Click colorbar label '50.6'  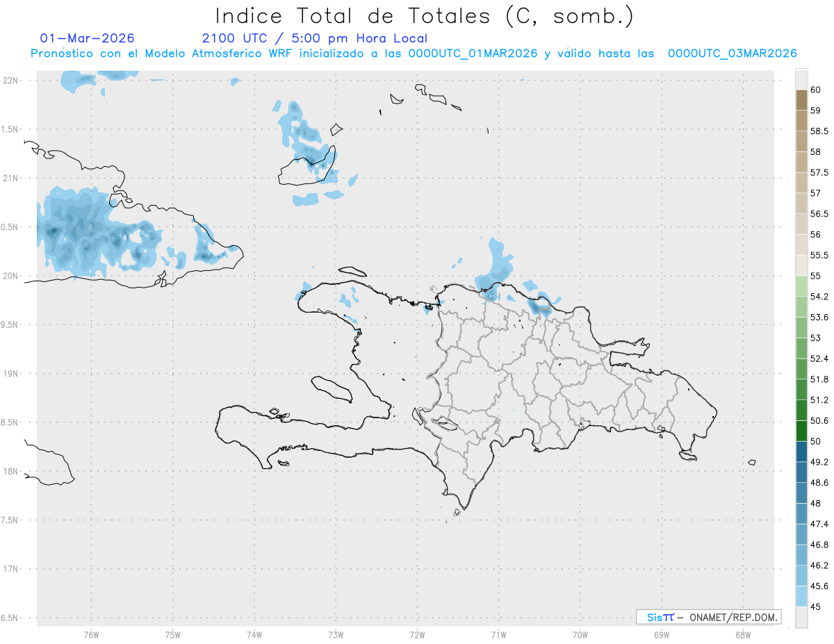point(819,420)
